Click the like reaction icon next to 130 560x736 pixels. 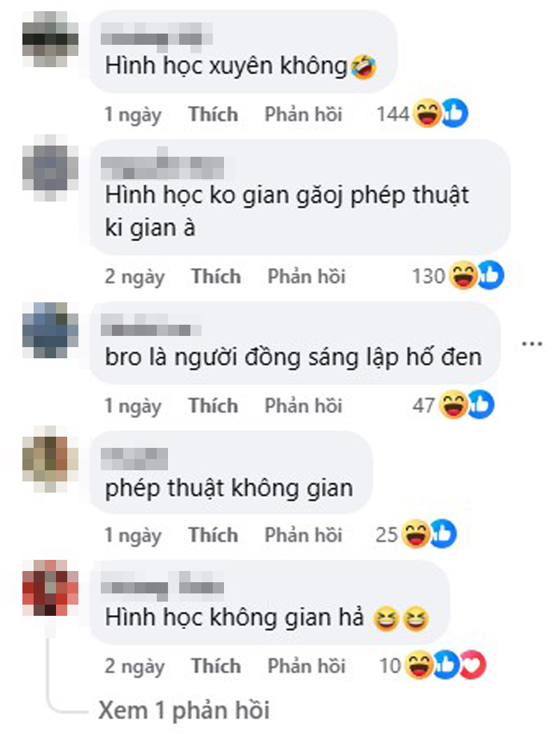click(491, 275)
